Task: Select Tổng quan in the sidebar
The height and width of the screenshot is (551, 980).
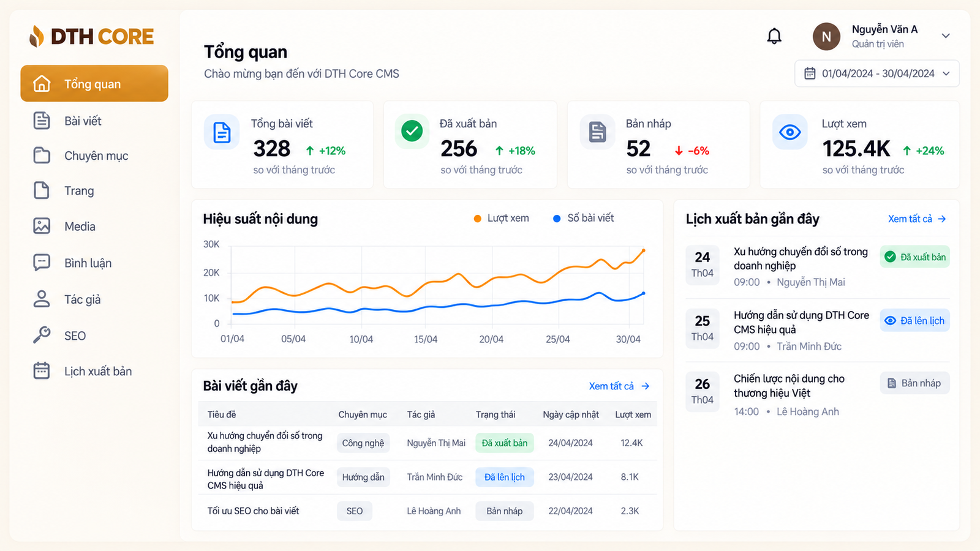Action: 94,83
